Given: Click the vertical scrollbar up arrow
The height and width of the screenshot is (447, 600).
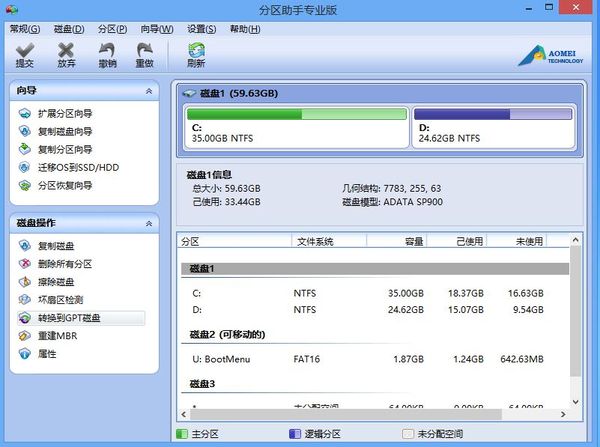Looking at the screenshot, I should coord(575,240).
